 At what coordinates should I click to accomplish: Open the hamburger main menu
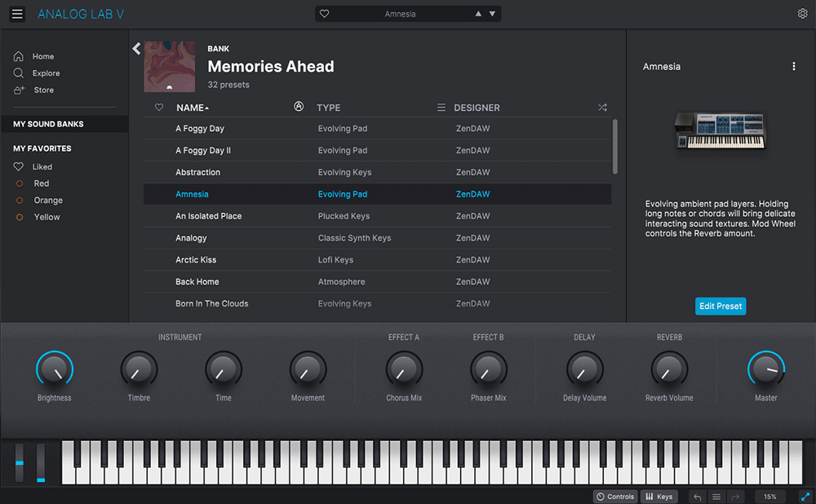point(17,14)
